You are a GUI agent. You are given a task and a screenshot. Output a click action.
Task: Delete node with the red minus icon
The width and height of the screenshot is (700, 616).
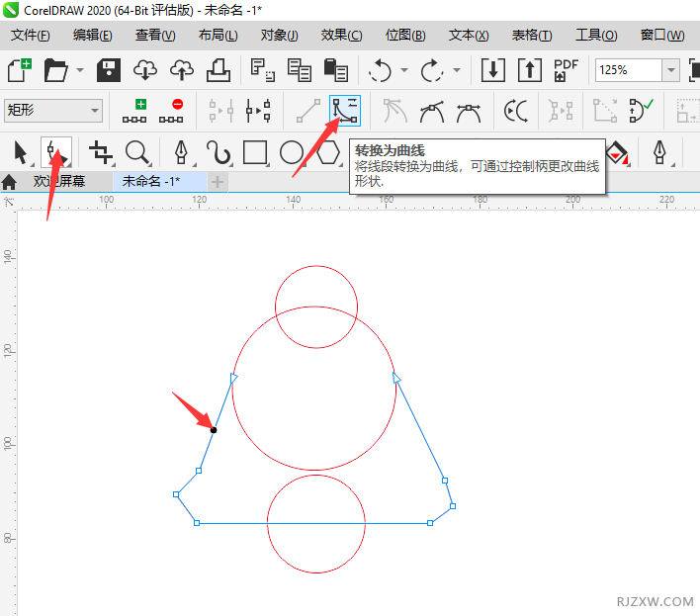171,111
